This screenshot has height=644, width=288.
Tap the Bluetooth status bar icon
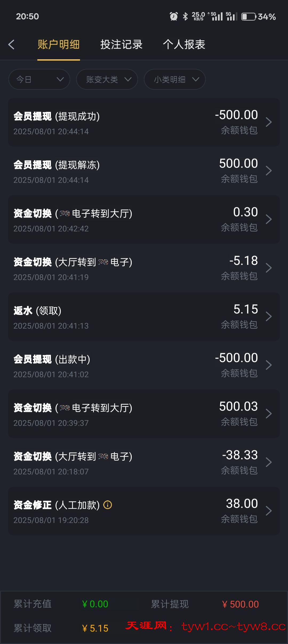[185, 17]
